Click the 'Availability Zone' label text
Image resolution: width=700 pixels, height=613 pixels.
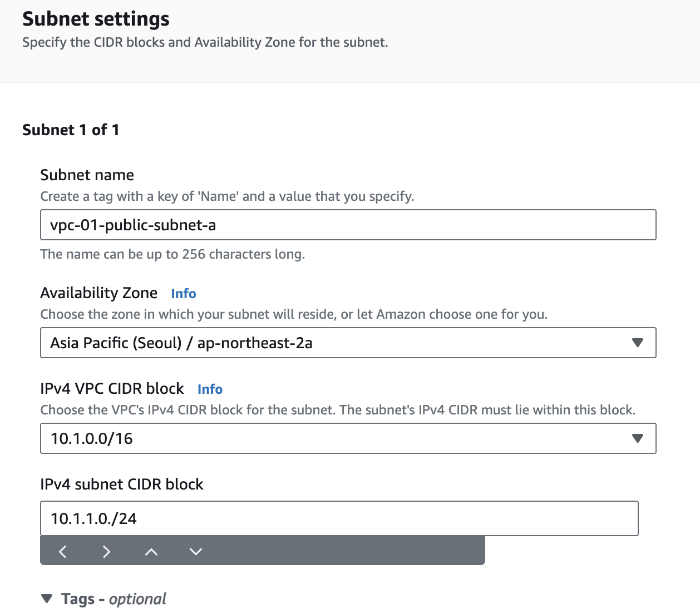click(99, 293)
